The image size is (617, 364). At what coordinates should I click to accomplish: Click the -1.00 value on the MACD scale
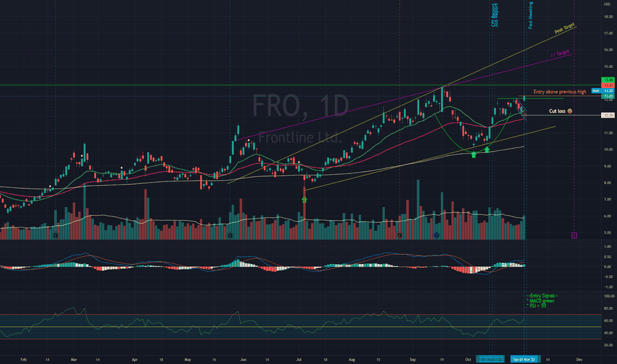[608, 287]
